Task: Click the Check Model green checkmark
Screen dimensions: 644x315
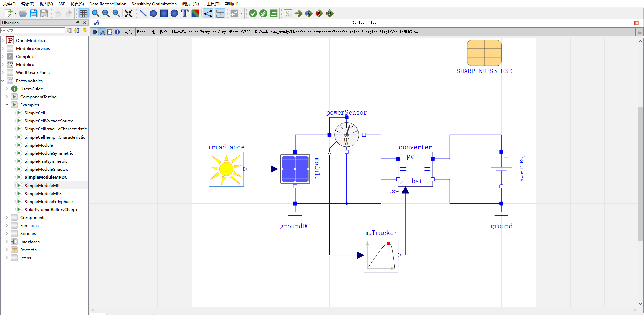Action: pos(253,13)
